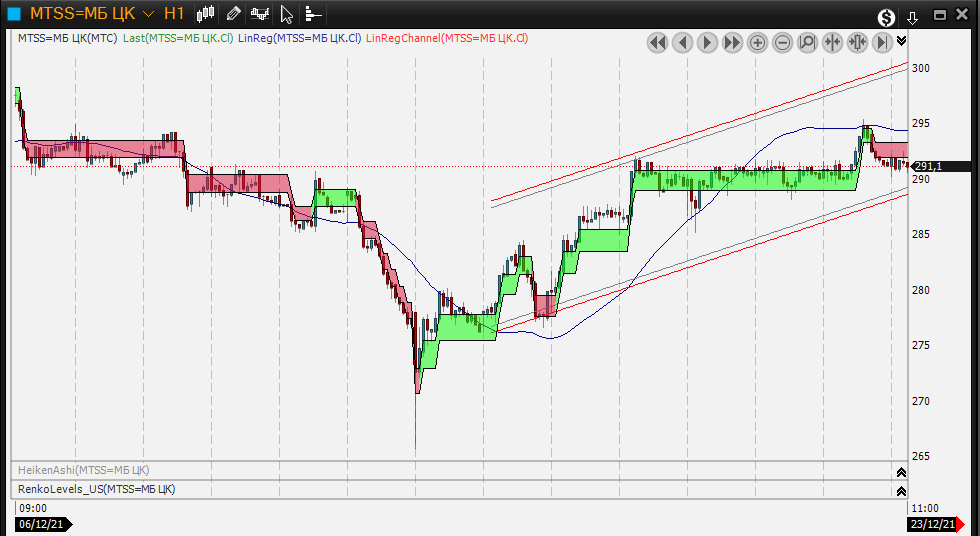Change the H1 timeframe selector

pyautogui.click(x=174, y=14)
